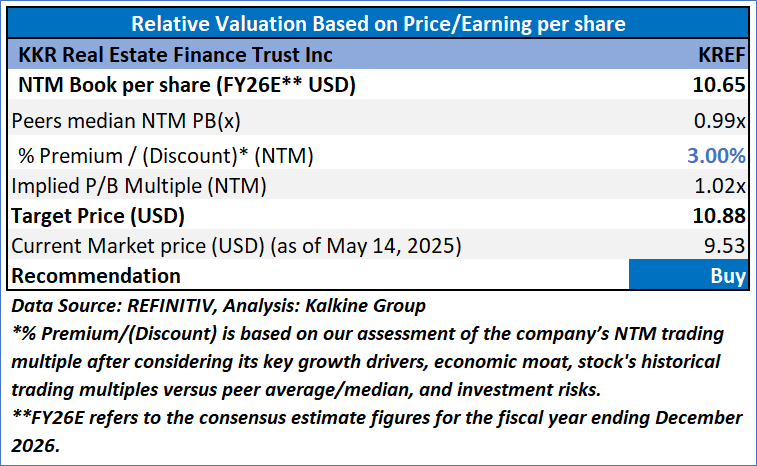Select the Recommendation row label
Screen dimensions: 757x466
pos(95,275)
